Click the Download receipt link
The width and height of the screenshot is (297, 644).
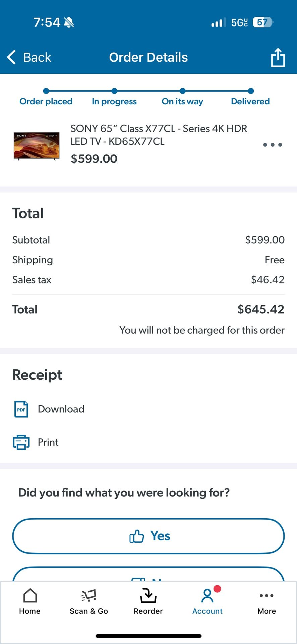[x=61, y=409]
